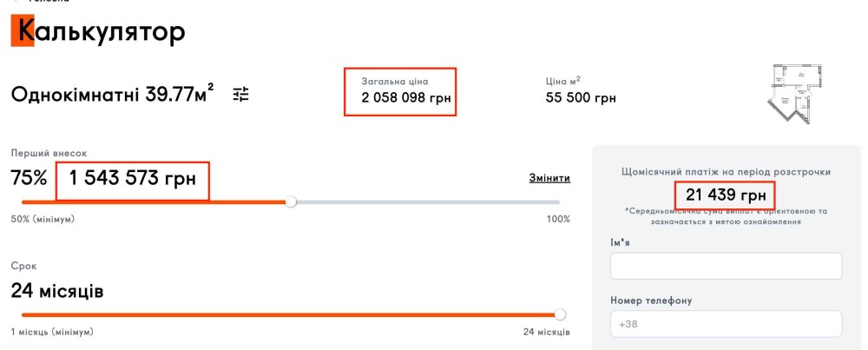The width and height of the screenshot is (868, 350).
Task: Open the apartment filter settings icon
Action: click(240, 95)
